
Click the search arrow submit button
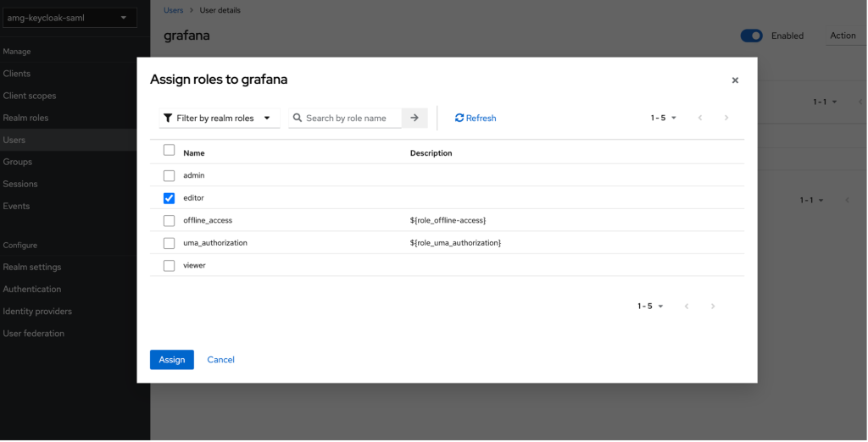click(x=415, y=118)
